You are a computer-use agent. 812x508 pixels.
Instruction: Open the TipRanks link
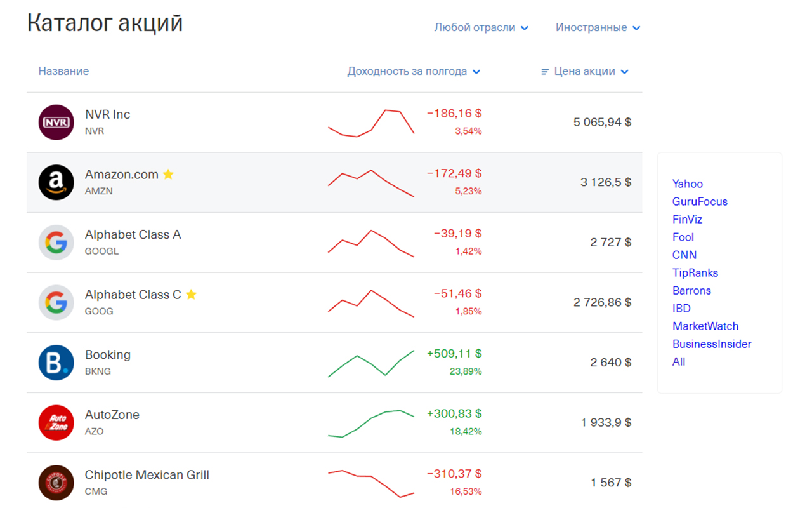tap(695, 272)
